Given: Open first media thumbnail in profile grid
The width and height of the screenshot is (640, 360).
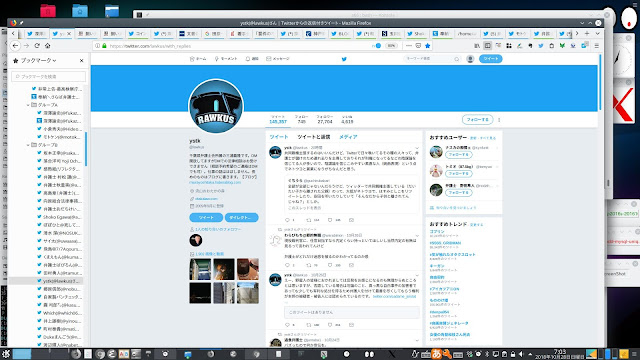Looking at the screenshot, I should (200, 269).
